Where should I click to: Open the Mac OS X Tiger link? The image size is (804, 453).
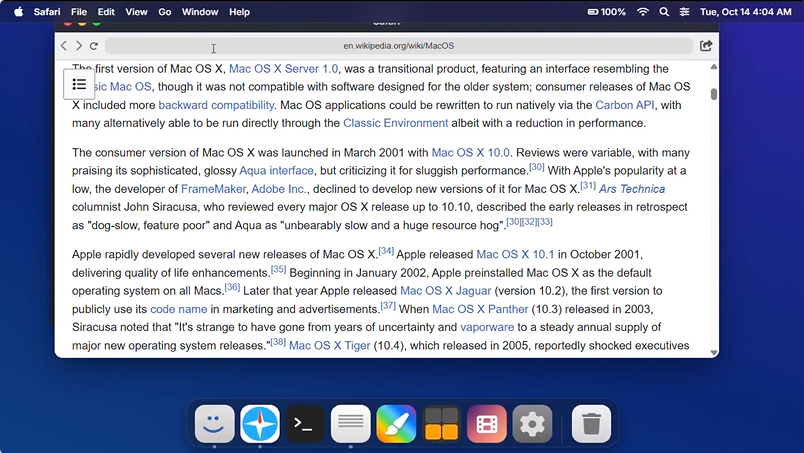(x=330, y=346)
